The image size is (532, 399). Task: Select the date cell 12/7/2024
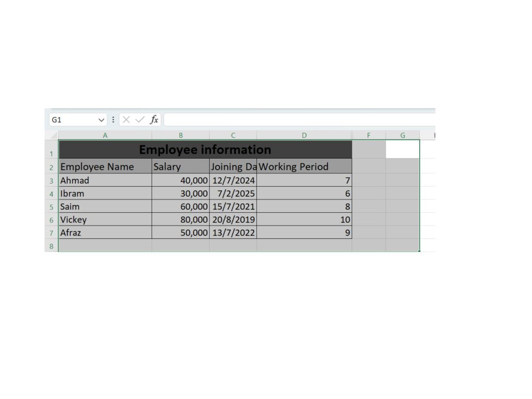pos(233,180)
